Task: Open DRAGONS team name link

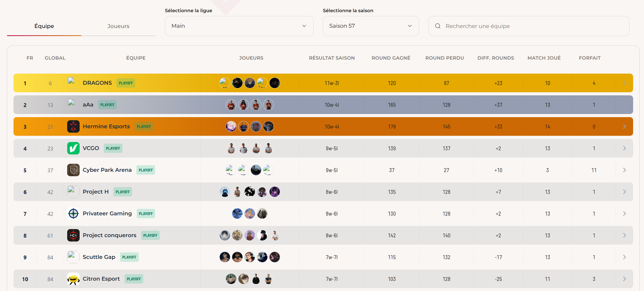Action: click(97, 83)
